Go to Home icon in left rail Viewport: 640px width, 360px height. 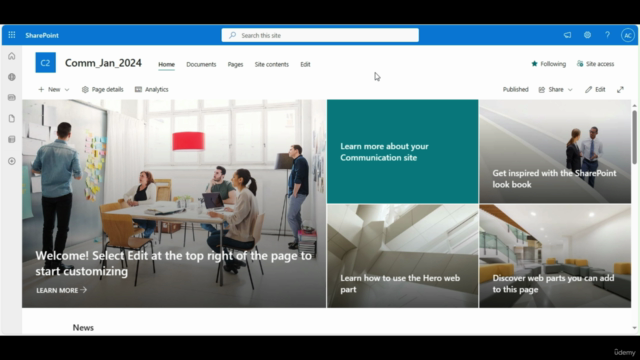tap(12, 56)
